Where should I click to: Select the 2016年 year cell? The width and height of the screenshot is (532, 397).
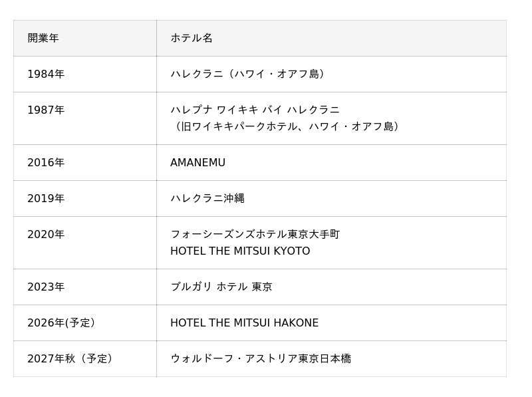point(46,162)
